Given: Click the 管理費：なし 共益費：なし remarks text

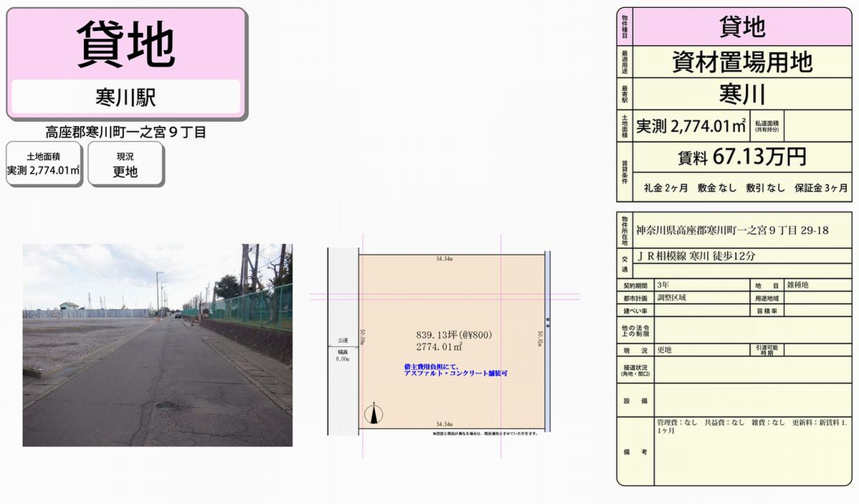Looking at the screenshot, I should tap(752, 426).
